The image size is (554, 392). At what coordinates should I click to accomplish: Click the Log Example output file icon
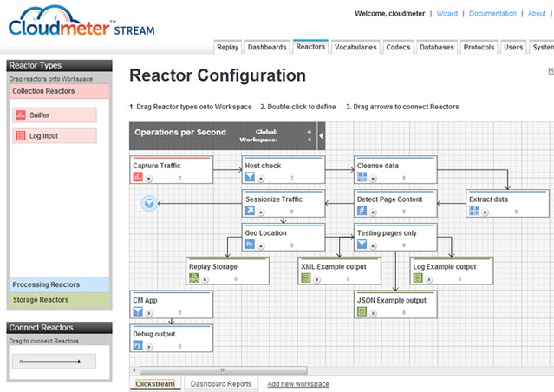(418, 278)
